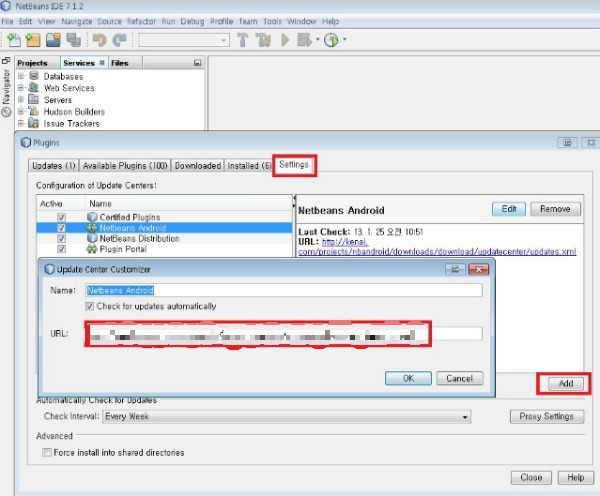Click the green Run Project icon
Viewport: 600px width, 496px height.
point(285,40)
